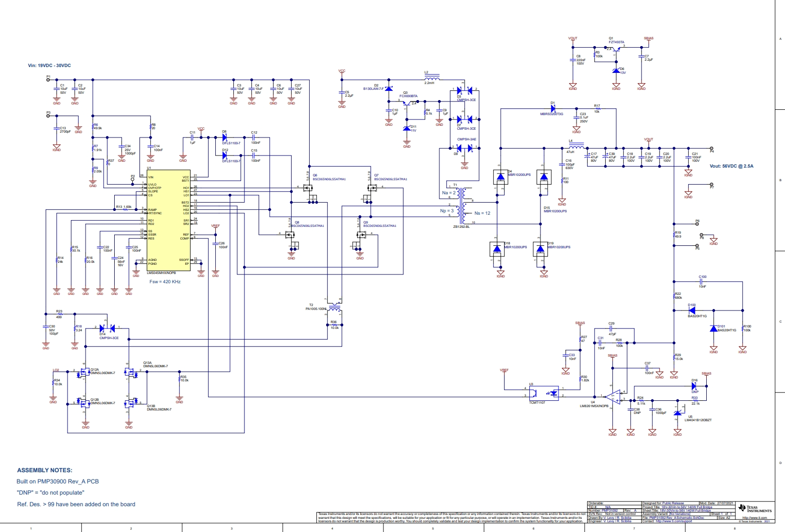The height and width of the screenshot is (532, 785).
Task: Click the P4 output terminal pin
Action: pos(712,148)
